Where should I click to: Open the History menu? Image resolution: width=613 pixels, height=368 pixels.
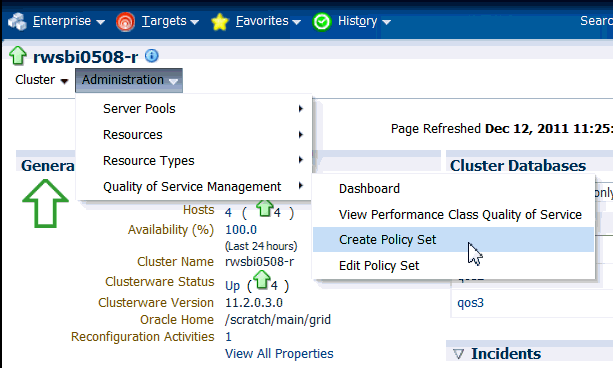[x=364, y=21]
